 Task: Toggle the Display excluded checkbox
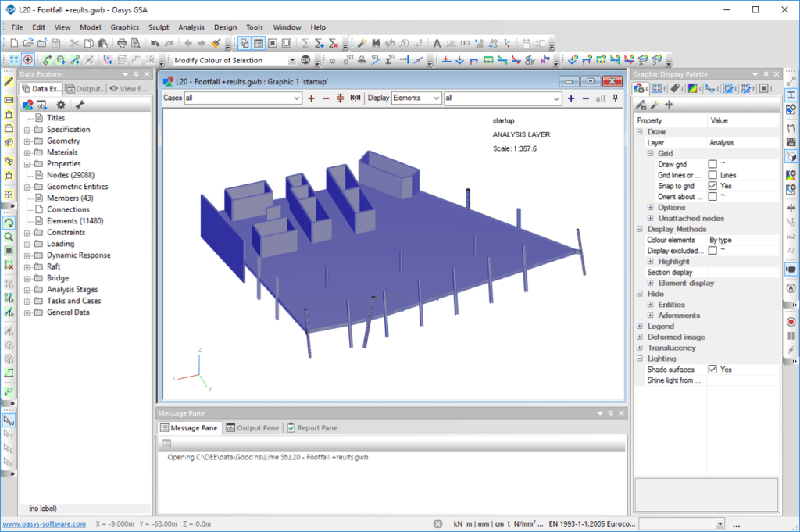click(x=712, y=251)
